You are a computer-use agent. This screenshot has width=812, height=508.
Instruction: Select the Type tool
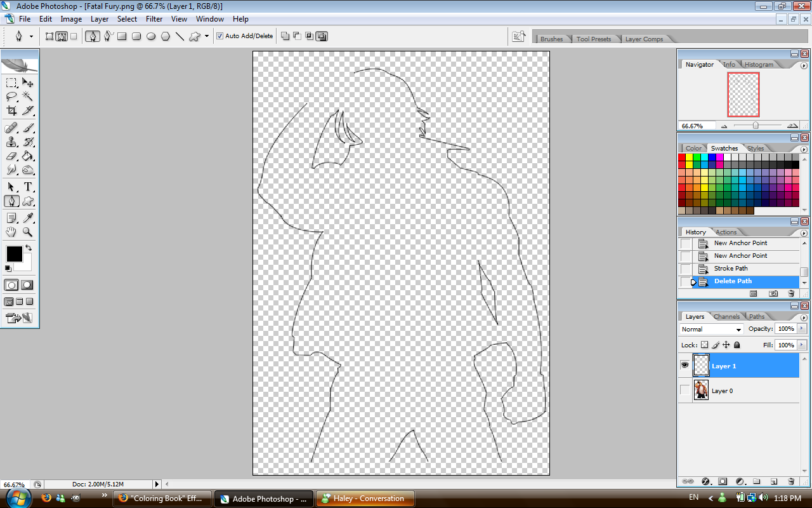point(28,187)
